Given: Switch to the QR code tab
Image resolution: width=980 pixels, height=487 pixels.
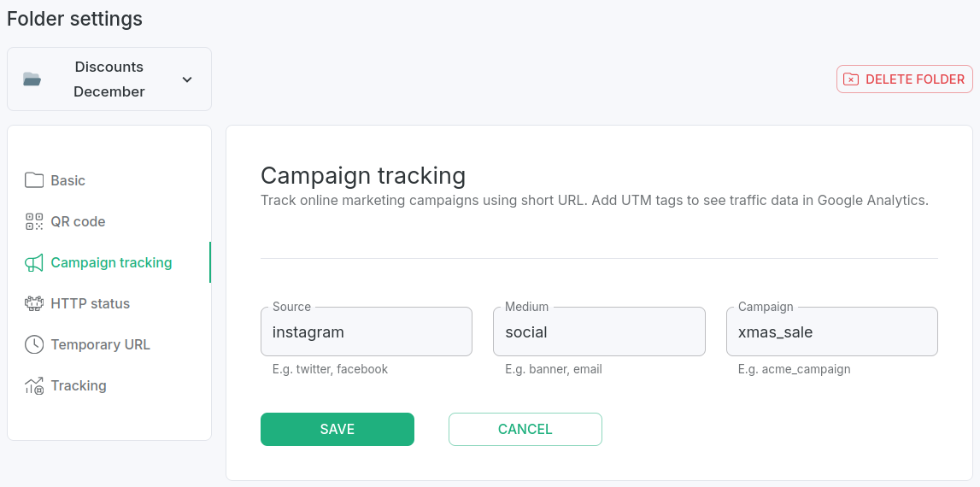Looking at the screenshot, I should point(78,221).
